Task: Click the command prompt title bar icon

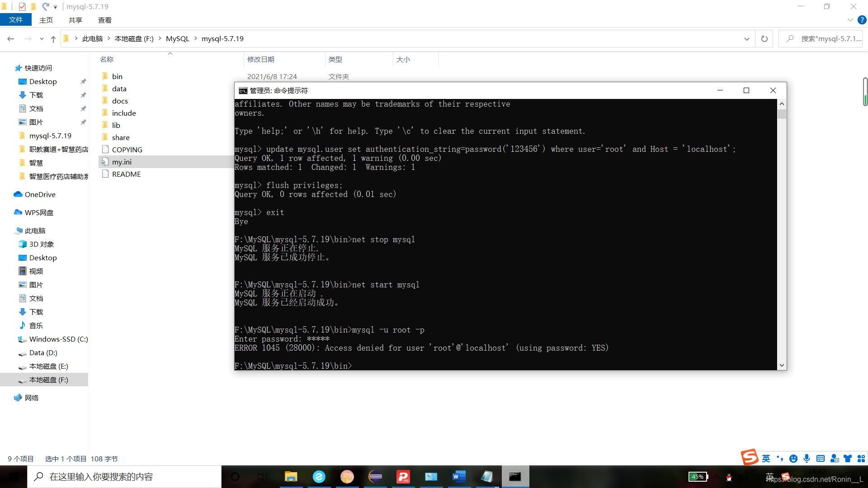Action: point(243,90)
